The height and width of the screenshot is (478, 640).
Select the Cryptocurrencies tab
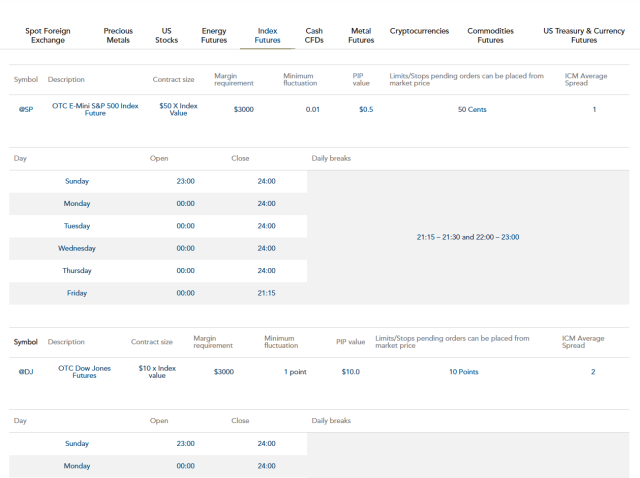coord(419,31)
